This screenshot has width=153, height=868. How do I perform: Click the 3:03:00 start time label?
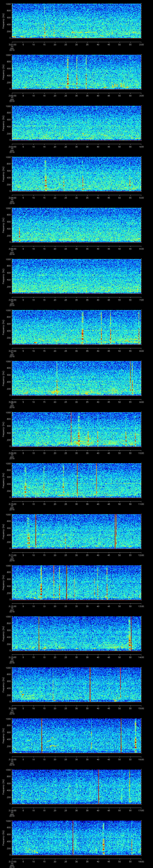[12, 147]
